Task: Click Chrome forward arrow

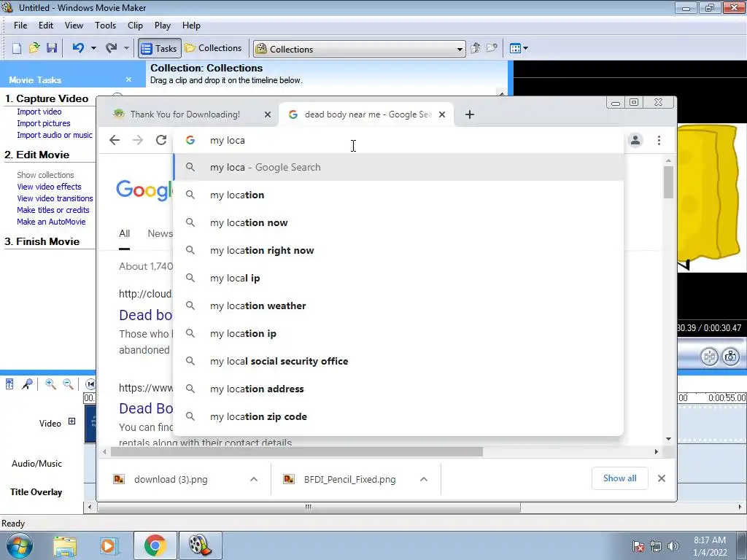Action: [138, 140]
